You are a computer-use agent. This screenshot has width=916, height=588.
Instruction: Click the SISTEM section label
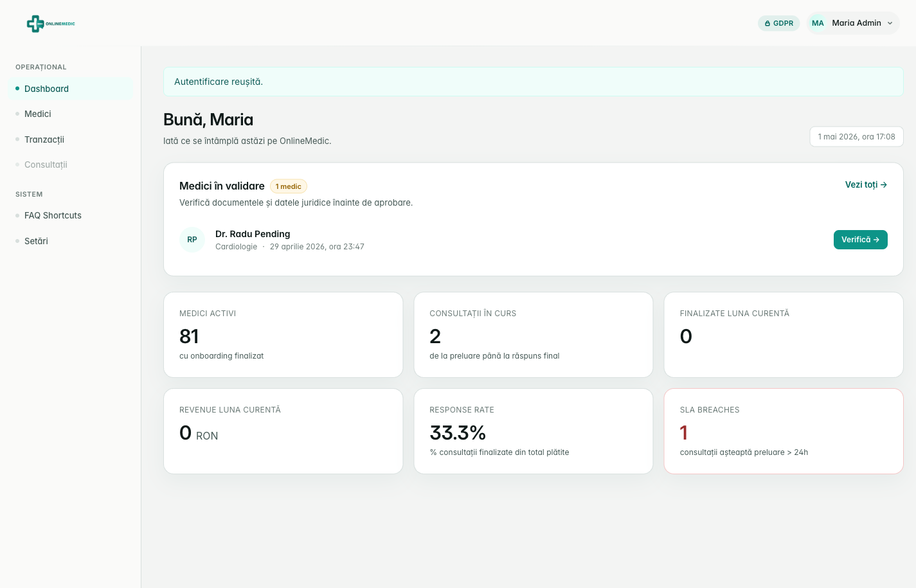click(29, 194)
